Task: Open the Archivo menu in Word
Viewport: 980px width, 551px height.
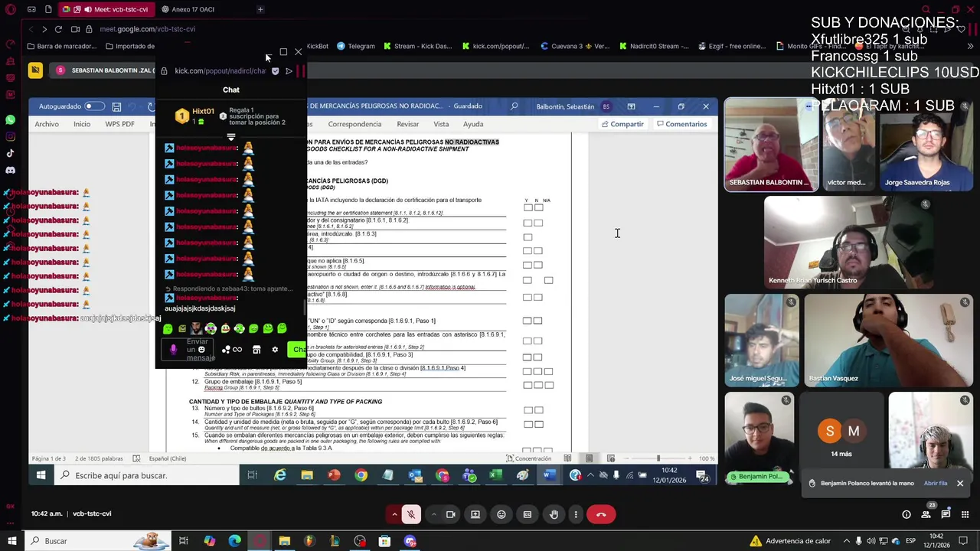Action: tap(46, 124)
